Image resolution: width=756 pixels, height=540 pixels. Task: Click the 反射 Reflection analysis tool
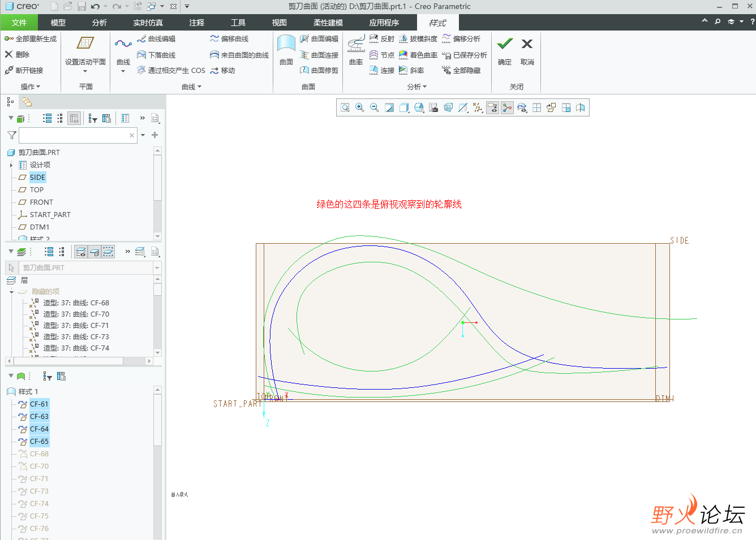point(382,39)
